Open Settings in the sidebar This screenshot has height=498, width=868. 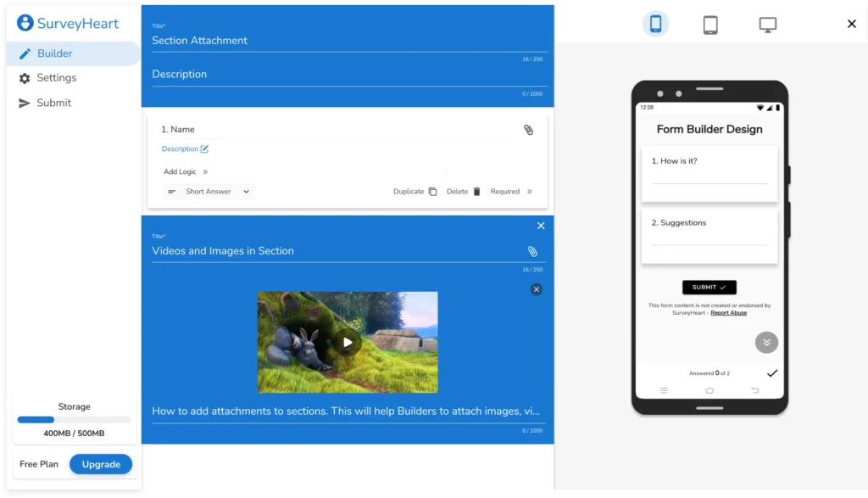(56, 78)
